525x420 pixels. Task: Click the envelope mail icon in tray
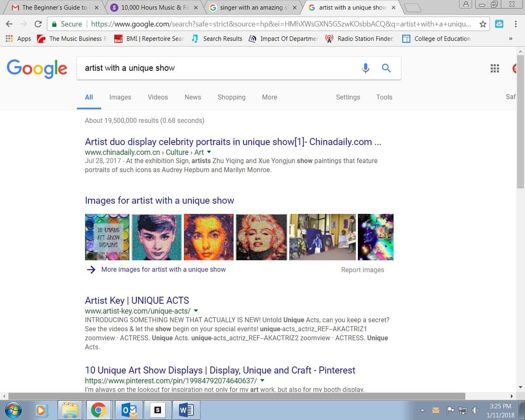[436, 410]
